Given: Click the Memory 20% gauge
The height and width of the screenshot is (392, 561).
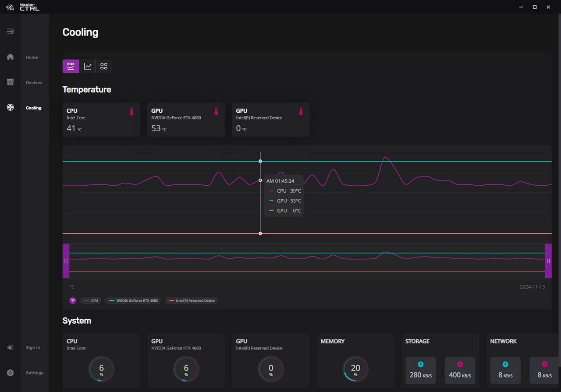Looking at the screenshot, I should (355, 369).
